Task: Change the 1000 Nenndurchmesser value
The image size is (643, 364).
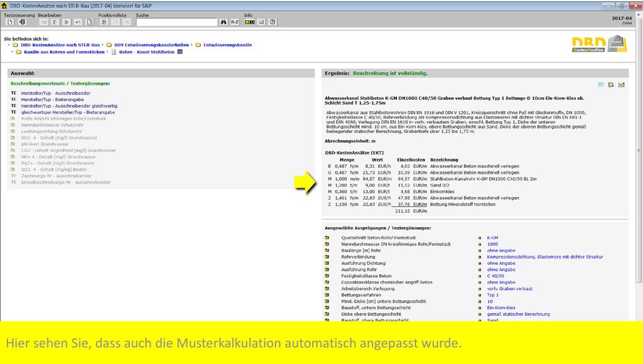Action: pos(492,244)
